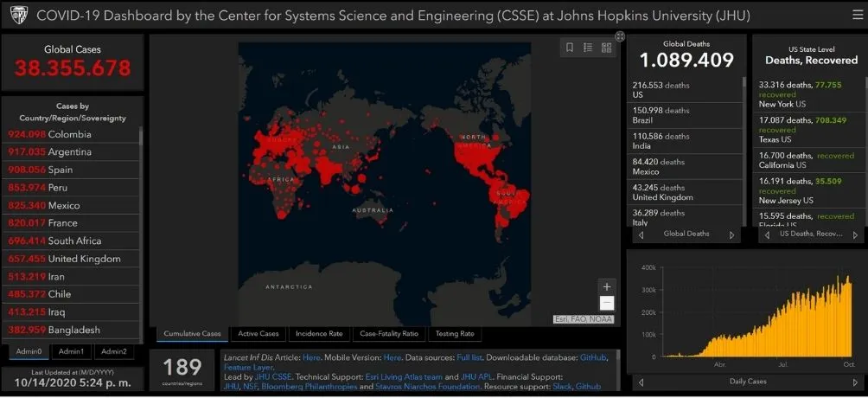Image resolution: width=868 pixels, height=398 pixels.
Task: Select the Admin2 tab
Action: pos(114,351)
